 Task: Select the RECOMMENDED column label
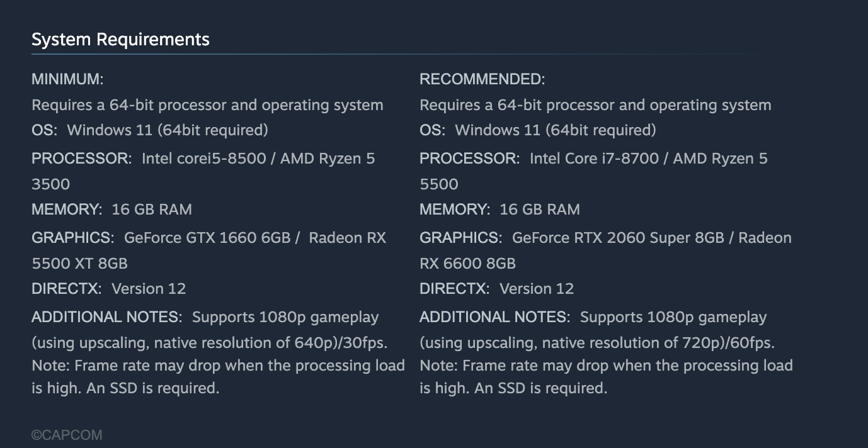(482, 79)
